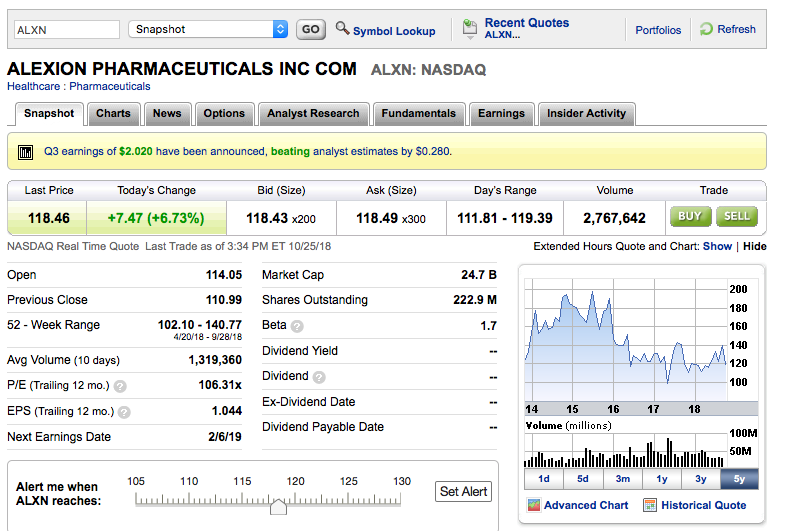This screenshot has height=531, width=791.
Task: Click the Refresh link text
Action: tap(737, 29)
